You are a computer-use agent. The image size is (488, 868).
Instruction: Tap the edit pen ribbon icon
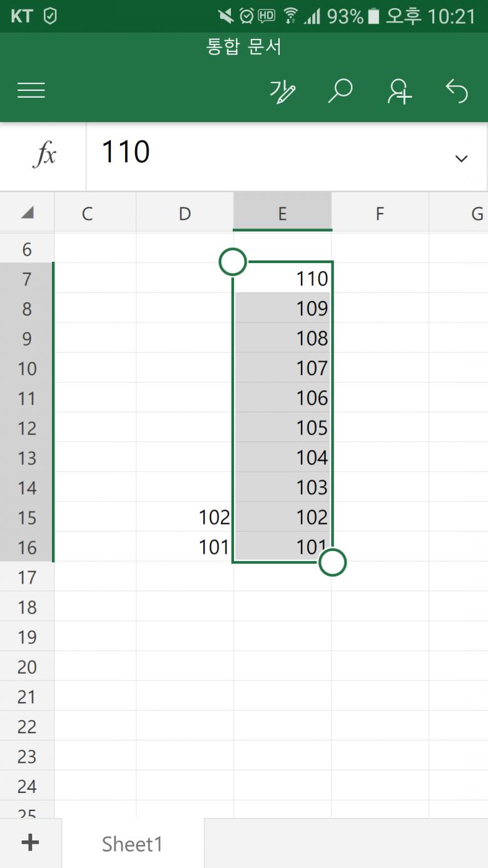click(x=282, y=91)
